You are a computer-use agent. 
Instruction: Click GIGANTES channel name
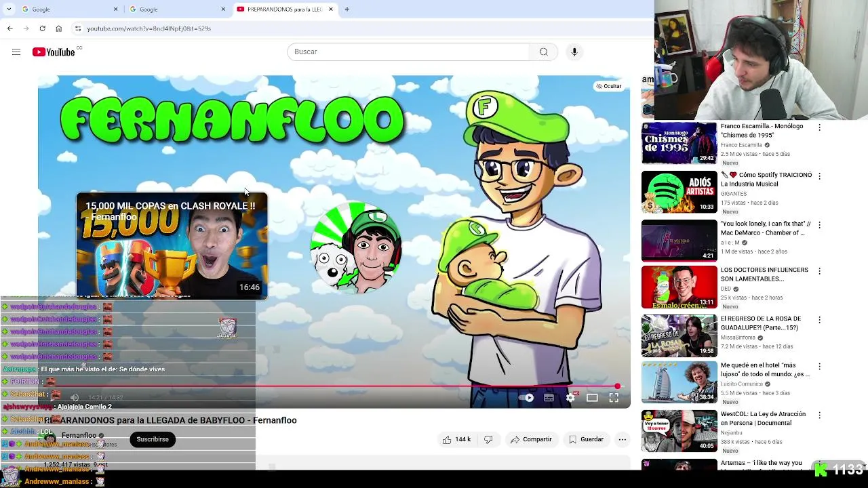[x=734, y=194]
